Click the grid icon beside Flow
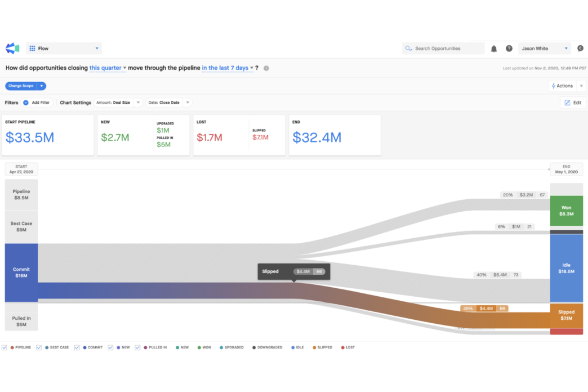This screenshot has width=588, height=392. click(32, 48)
